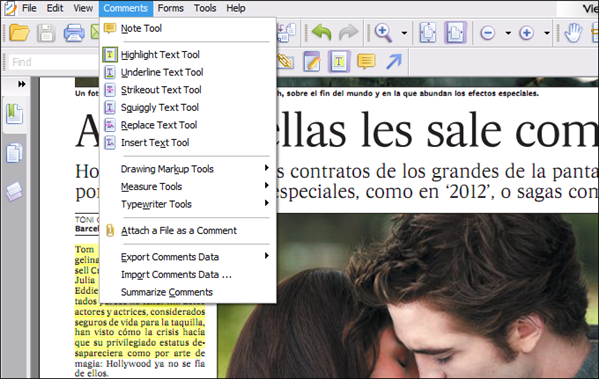The image size is (599, 379).
Task: Expand the navigation pane double arrow
Action: (x=22, y=84)
